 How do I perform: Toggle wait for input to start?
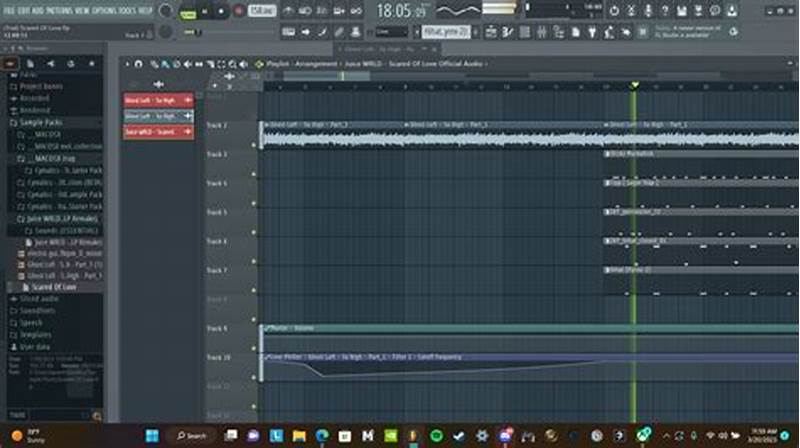click(x=305, y=11)
